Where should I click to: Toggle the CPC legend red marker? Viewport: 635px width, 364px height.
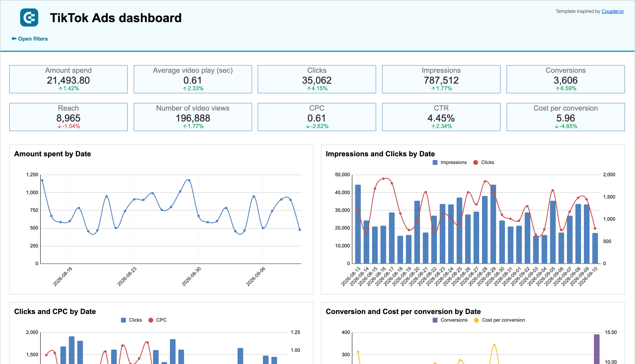151,320
